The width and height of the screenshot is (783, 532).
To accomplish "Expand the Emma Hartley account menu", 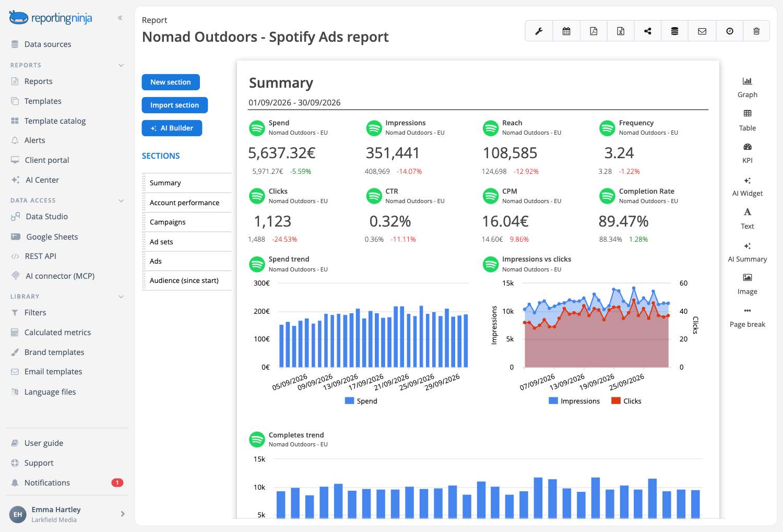I will [x=123, y=514].
